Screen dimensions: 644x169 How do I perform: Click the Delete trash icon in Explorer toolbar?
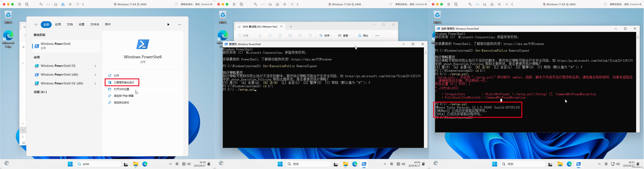[310, 35]
